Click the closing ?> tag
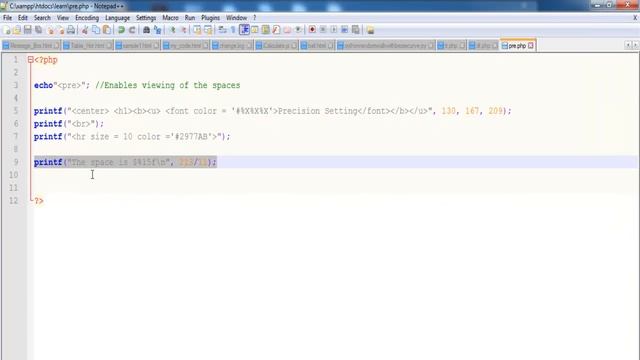640x360 pixels. (x=39, y=201)
